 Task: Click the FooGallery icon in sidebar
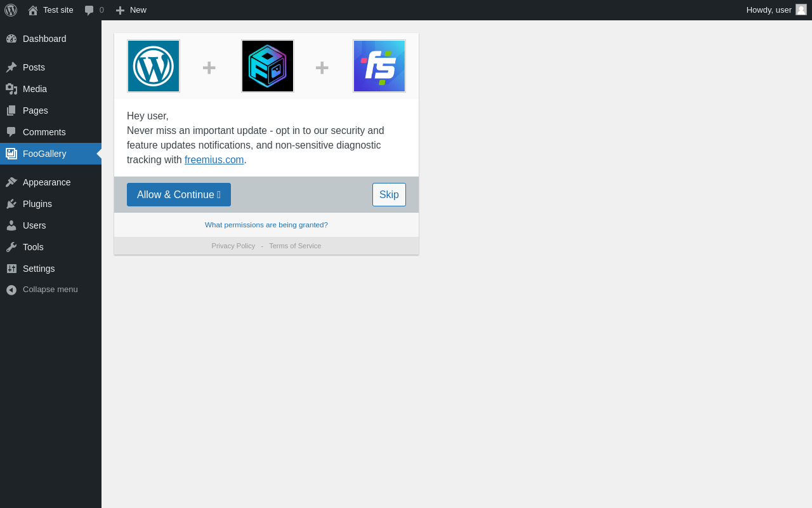tap(11, 154)
